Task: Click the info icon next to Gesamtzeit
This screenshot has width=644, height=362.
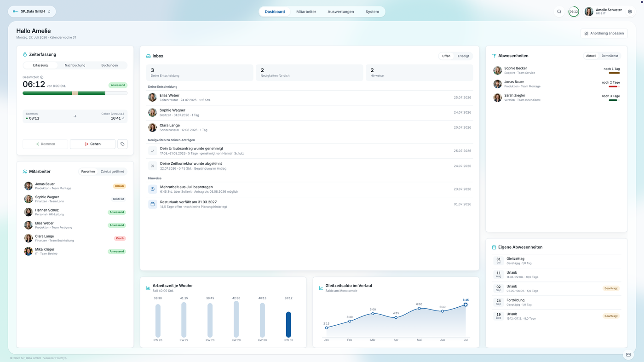Action: (x=42, y=77)
